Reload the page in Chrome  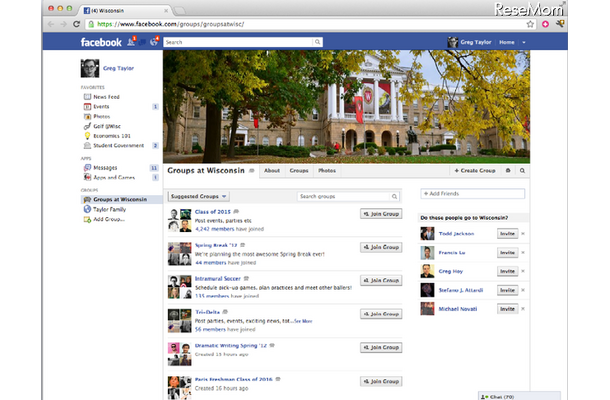(77, 24)
